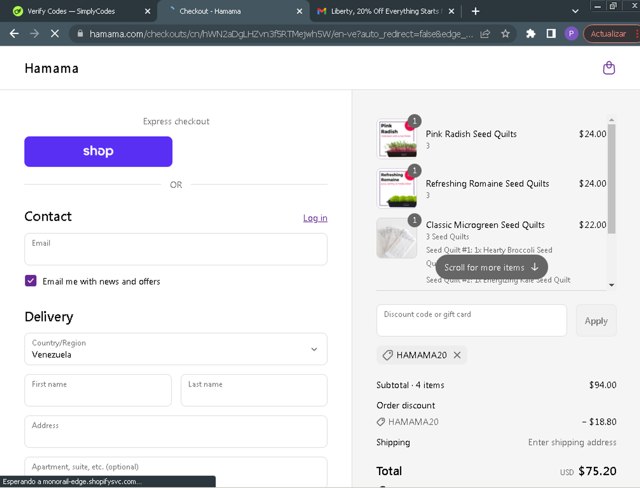Click the Classic Microgreen Seed Quilts thumbnail
640x488 pixels.
pyautogui.click(x=397, y=238)
